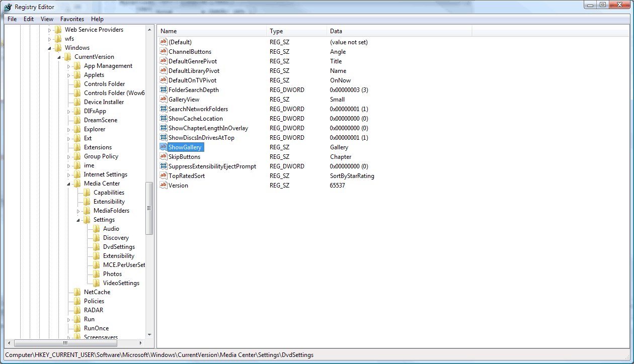Click the Audio folder icon

97,229
